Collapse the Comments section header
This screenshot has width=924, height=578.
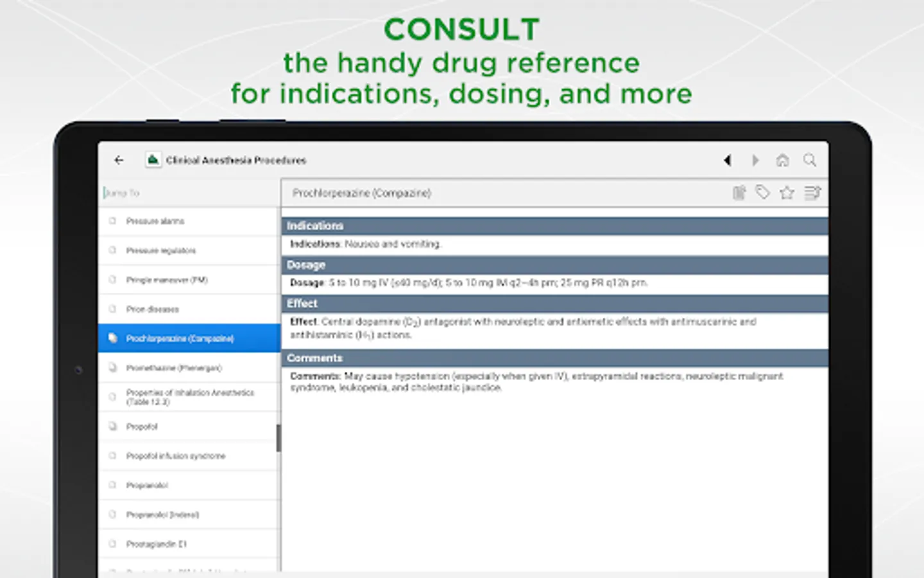tap(554, 358)
